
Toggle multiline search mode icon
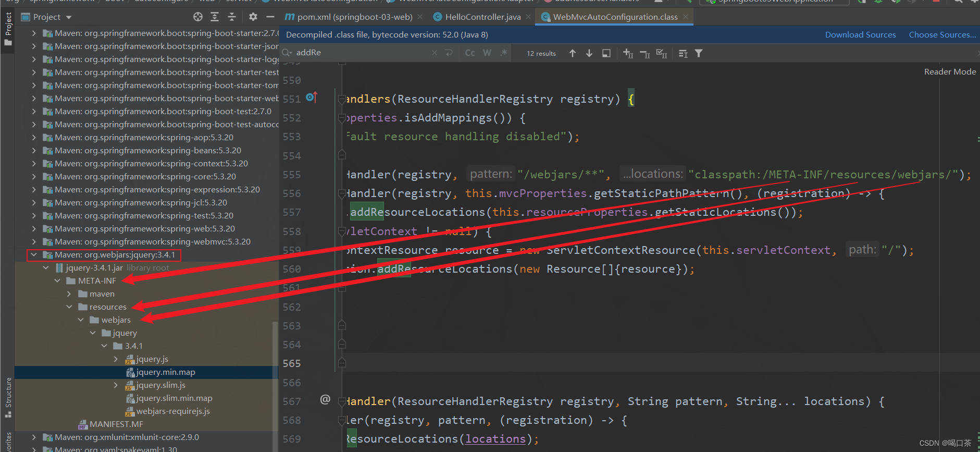[x=683, y=53]
